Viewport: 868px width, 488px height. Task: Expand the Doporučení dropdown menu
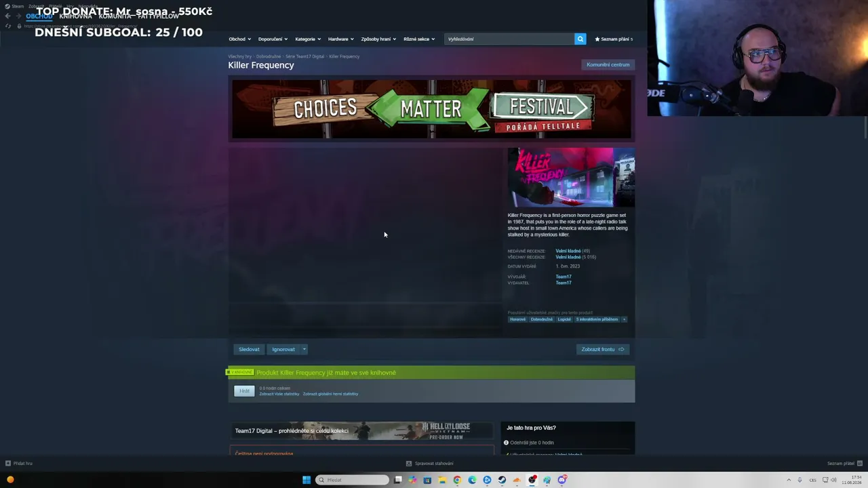273,39
